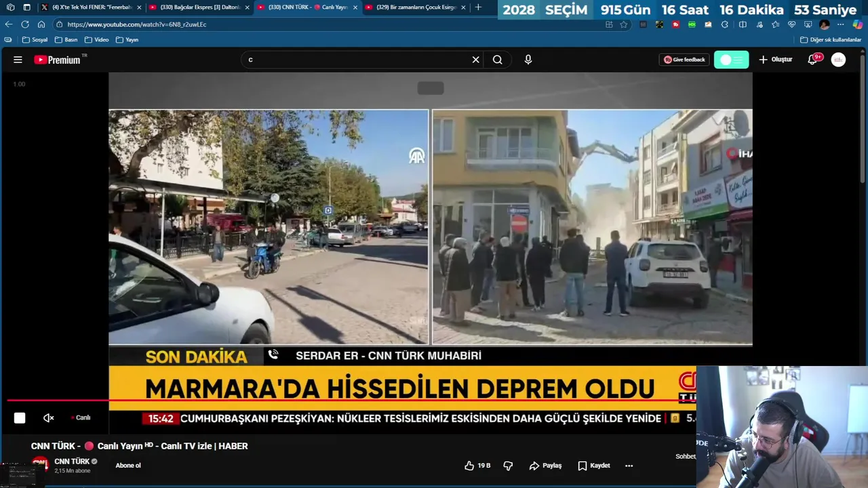Screen dimensions: 868x488
Task: Close the Bağcılar Ekspres tab
Action: tap(248, 7)
